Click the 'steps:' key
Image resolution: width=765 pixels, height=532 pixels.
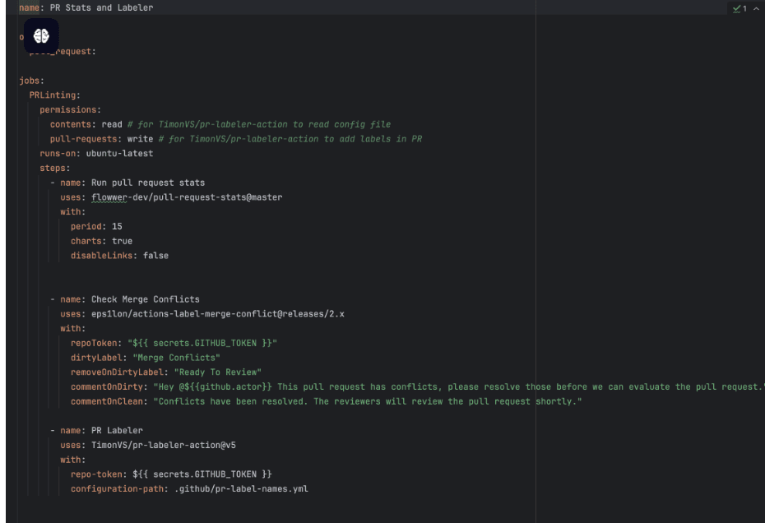[54, 169]
